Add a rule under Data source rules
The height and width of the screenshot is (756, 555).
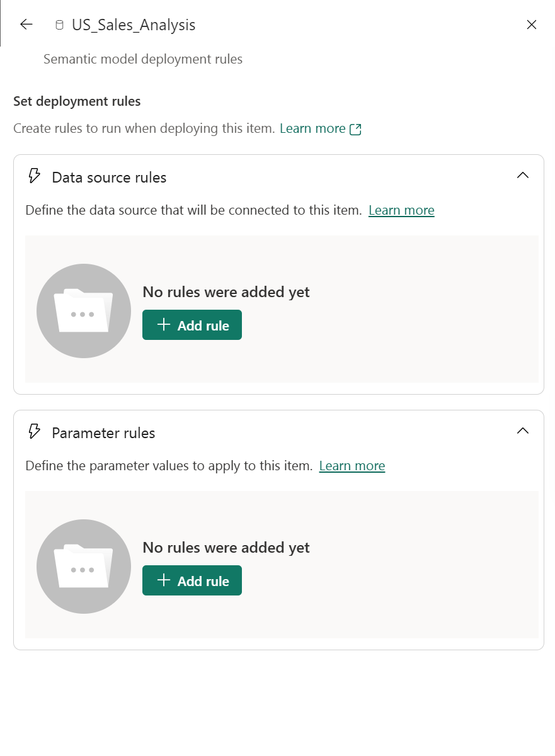click(x=192, y=325)
